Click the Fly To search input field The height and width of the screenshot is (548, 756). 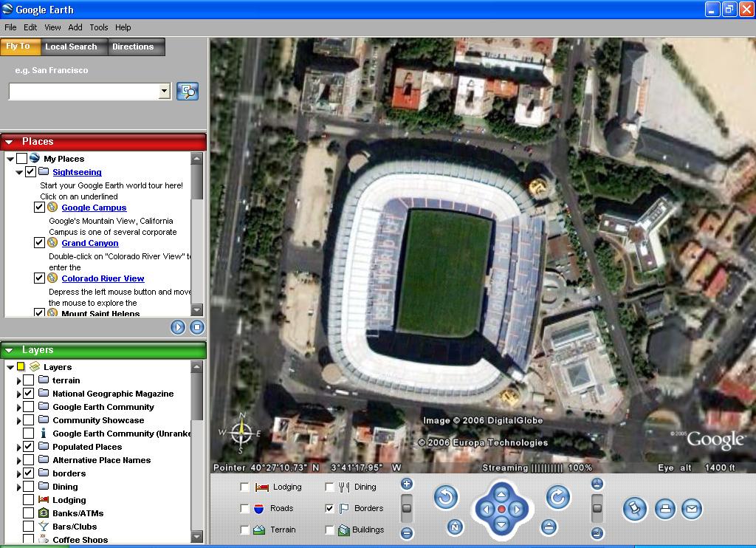(84, 91)
